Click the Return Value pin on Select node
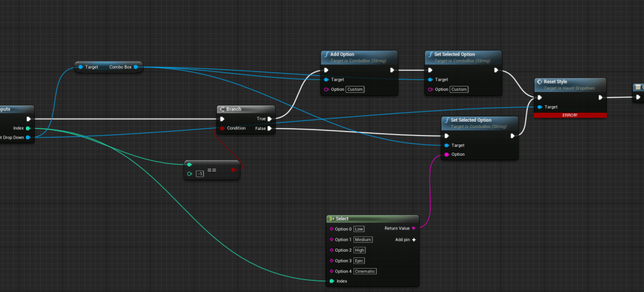 pos(413,228)
